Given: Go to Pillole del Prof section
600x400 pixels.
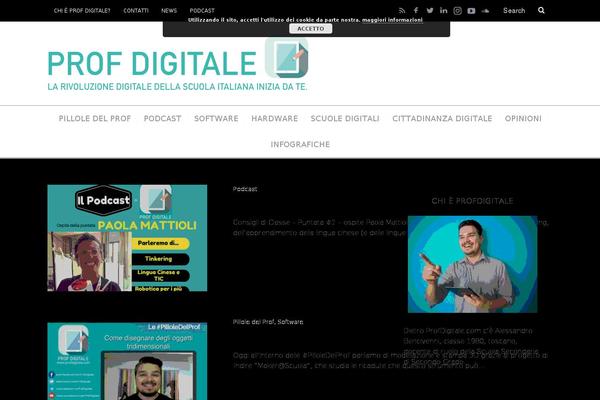Looking at the screenshot, I should point(95,119).
